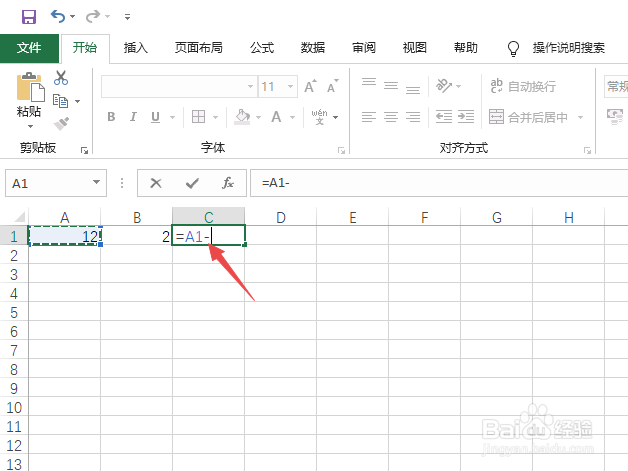Open the 字体 dialog launcher
The image size is (628, 471).
coord(341,150)
